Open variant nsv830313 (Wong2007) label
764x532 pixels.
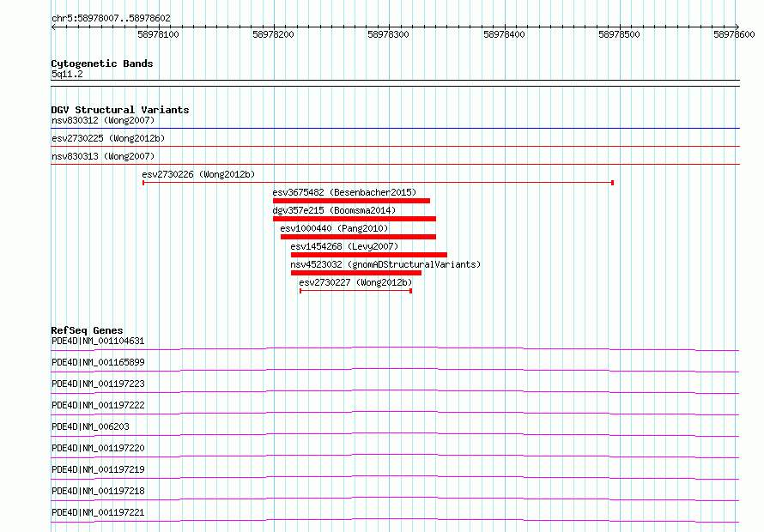coord(103,156)
